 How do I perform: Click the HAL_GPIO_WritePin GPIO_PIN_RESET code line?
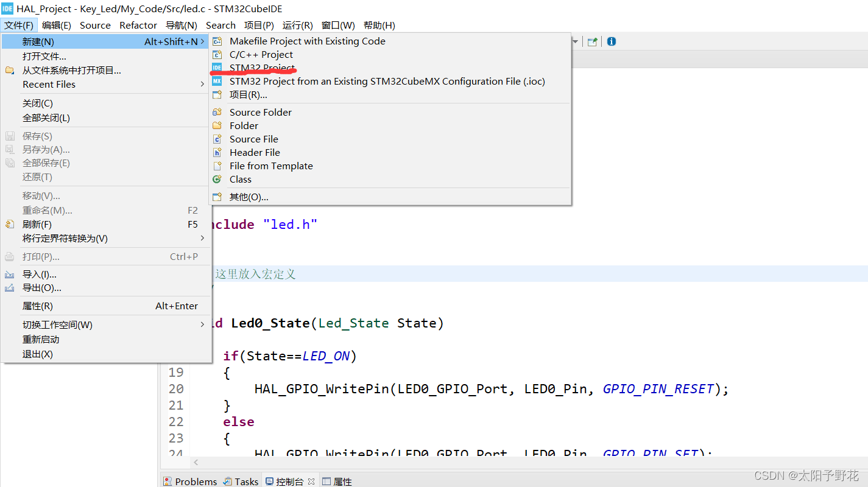491,388
